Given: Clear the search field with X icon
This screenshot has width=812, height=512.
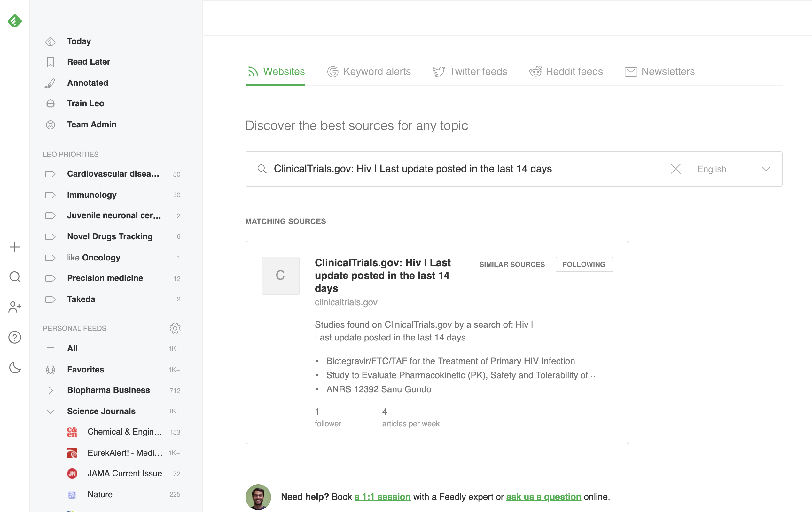Looking at the screenshot, I should (675, 169).
